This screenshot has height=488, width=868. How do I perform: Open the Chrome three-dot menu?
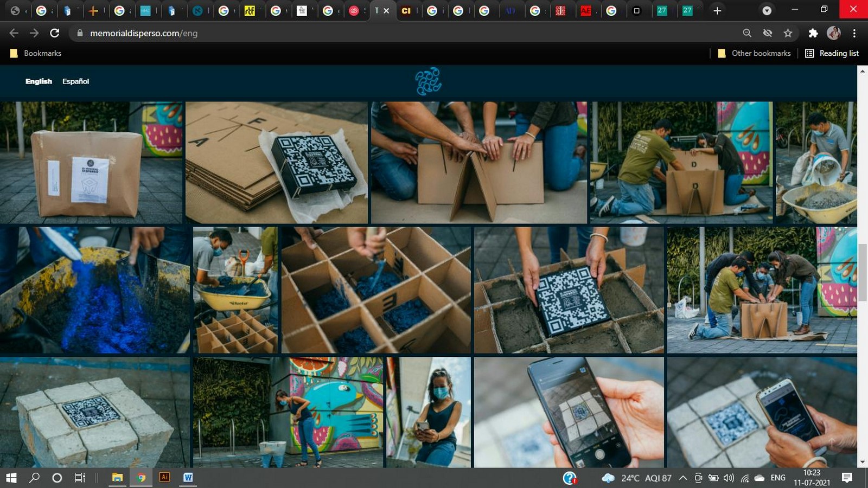[854, 33]
